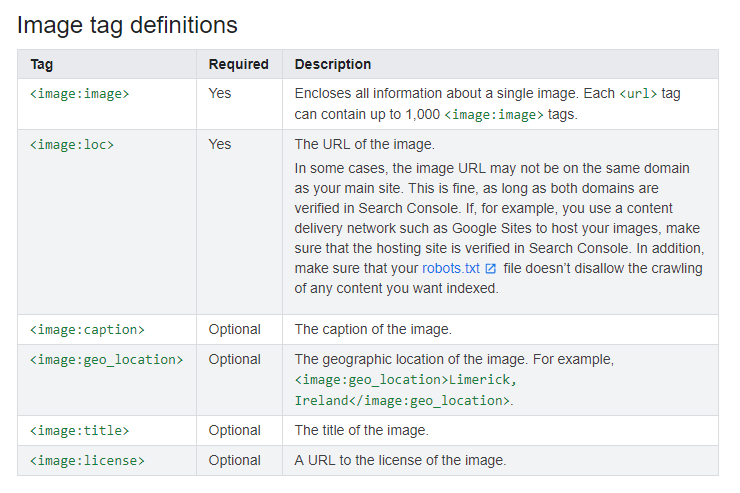Click 'Yes' in the <image:image> row
740x493 pixels.
tap(220, 93)
